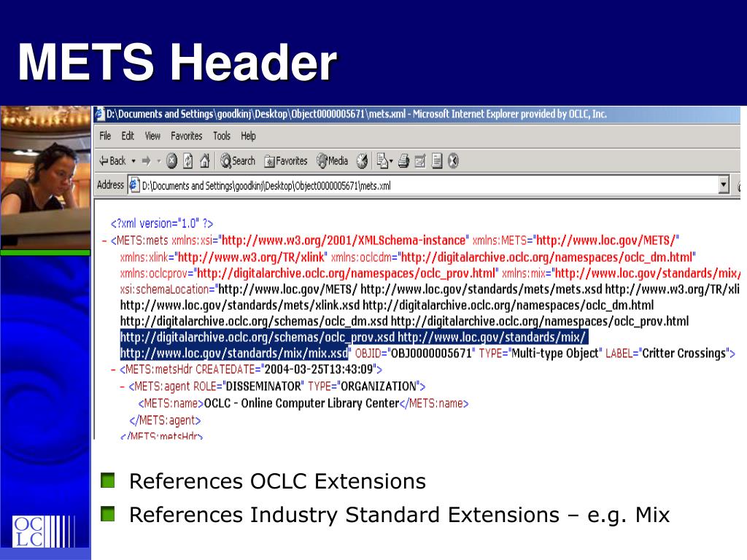747x560 pixels.
Task: Click the Print icon
Action: tap(403, 161)
